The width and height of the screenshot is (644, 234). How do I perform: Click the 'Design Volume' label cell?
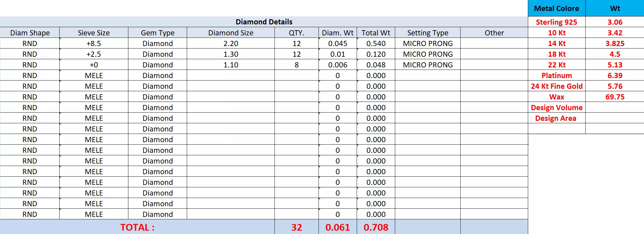(x=557, y=107)
